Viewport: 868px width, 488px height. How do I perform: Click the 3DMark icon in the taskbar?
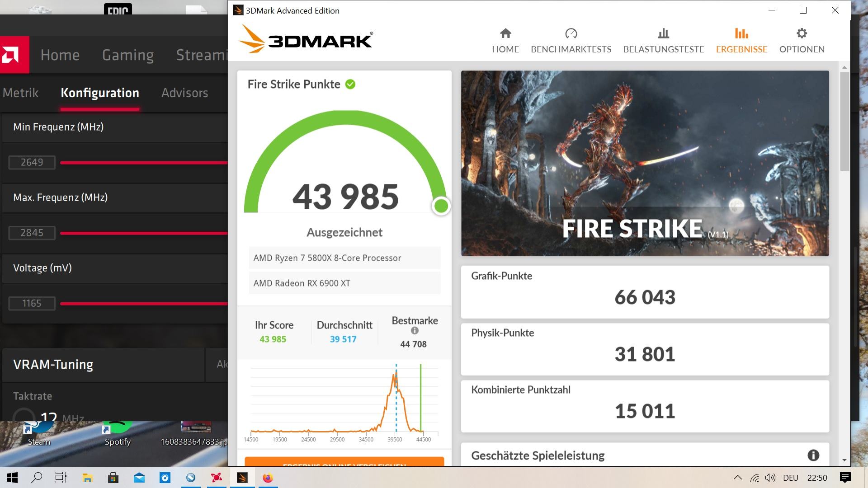click(x=242, y=478)
